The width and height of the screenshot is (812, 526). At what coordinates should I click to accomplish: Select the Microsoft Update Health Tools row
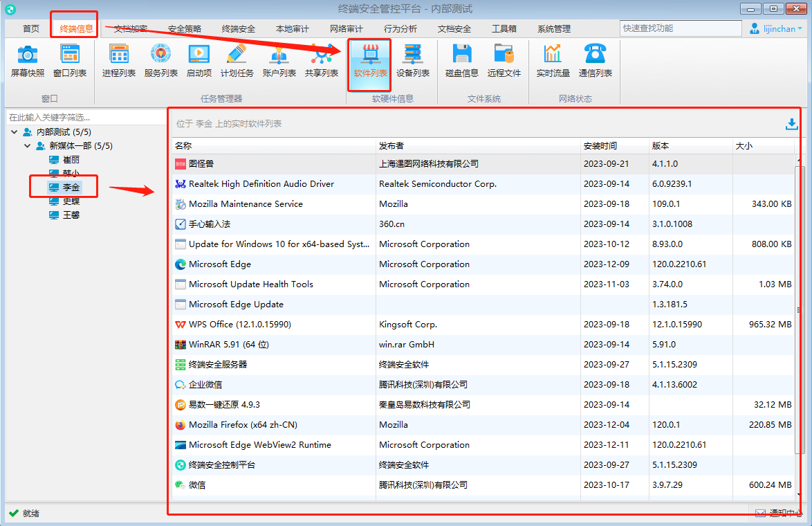click(x=483, y=284)
